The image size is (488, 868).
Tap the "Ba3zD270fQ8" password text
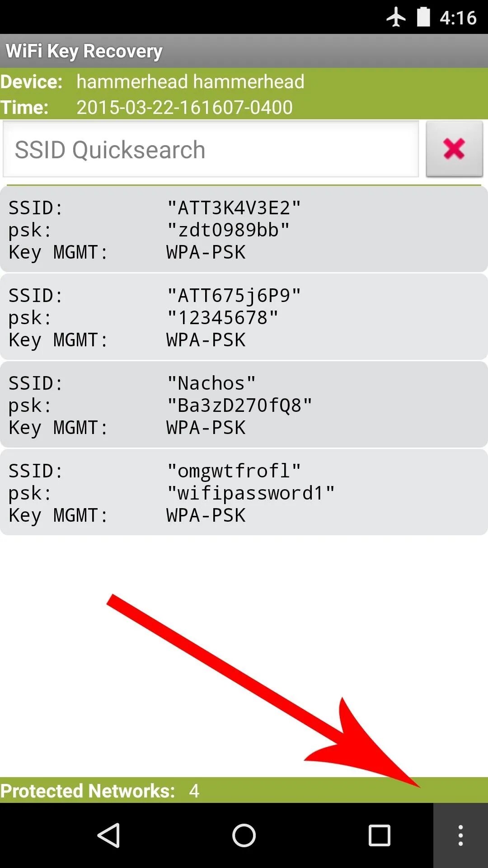click(239, 406)
